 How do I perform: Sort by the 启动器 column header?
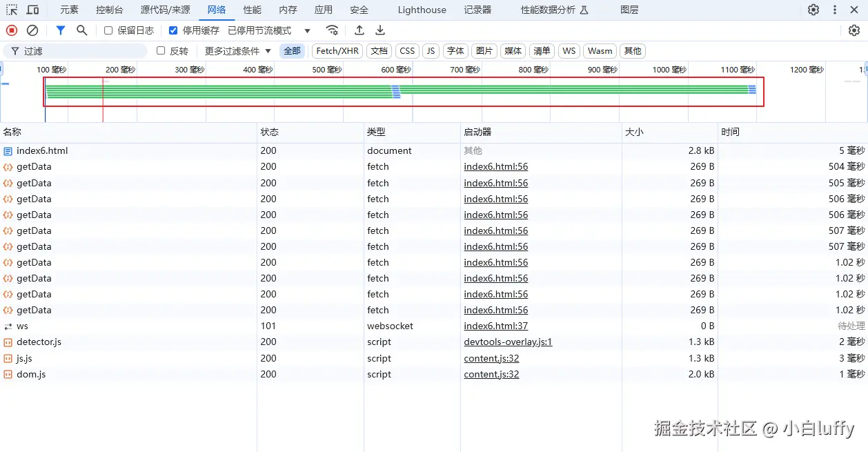[x=541, y=132]
